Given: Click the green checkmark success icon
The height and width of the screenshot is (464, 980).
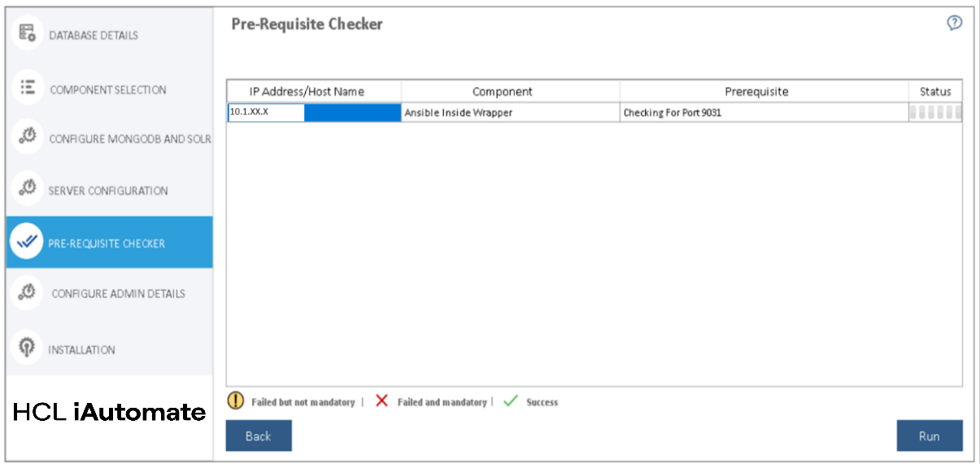Looking at the screenshot, I should click(511, 401).
